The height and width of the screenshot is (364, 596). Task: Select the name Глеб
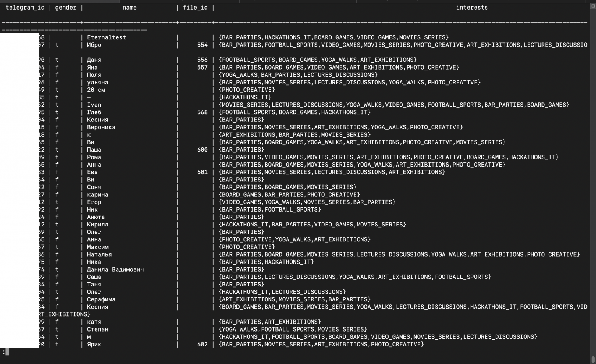(94, 112)
